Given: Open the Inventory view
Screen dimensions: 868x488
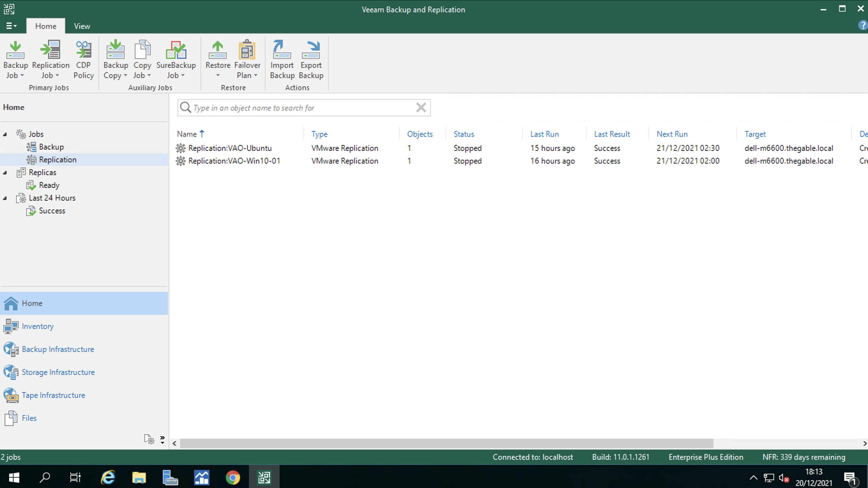Looking at the screenshot, I should (x=84, y=326).
